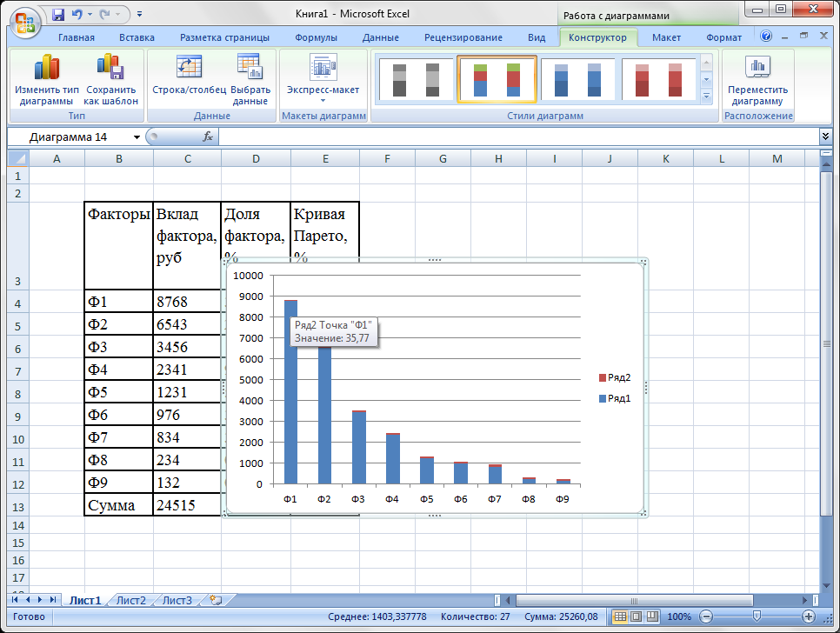Click the Ряд1 legend entry

click(615, 398)
